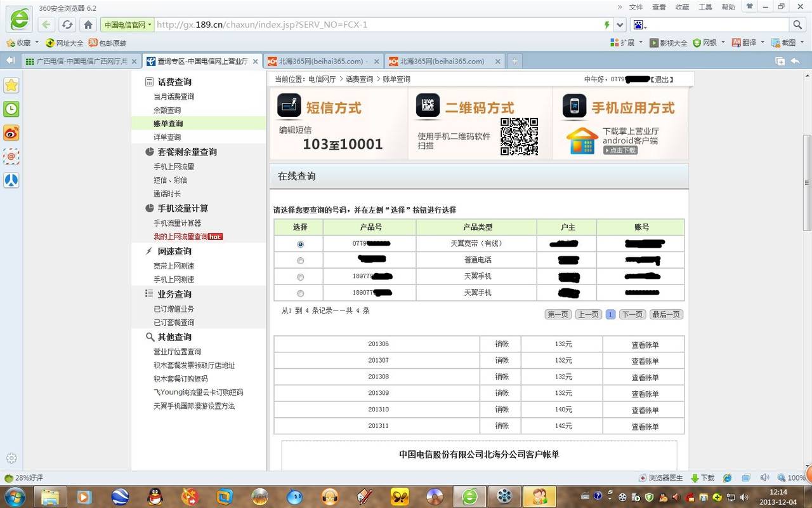Click the address bar URL field
Viewport: 812px width, 508px height.
coord(379,25)
